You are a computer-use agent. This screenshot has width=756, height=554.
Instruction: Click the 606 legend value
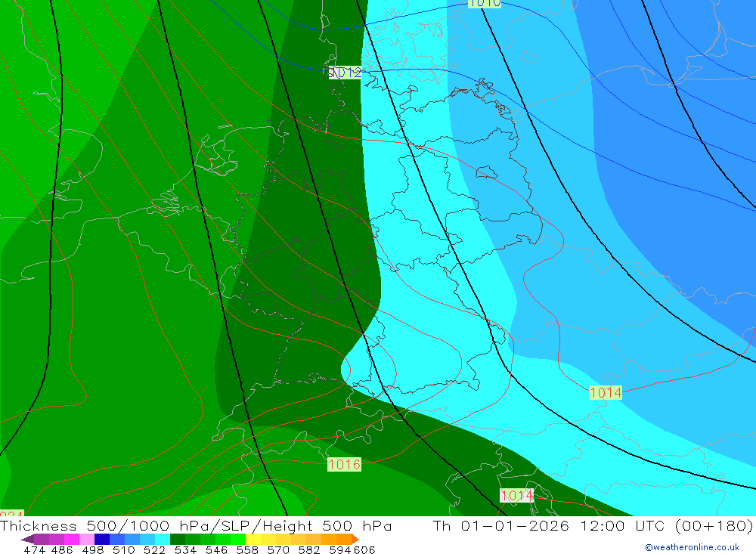(x=364, y=549)
